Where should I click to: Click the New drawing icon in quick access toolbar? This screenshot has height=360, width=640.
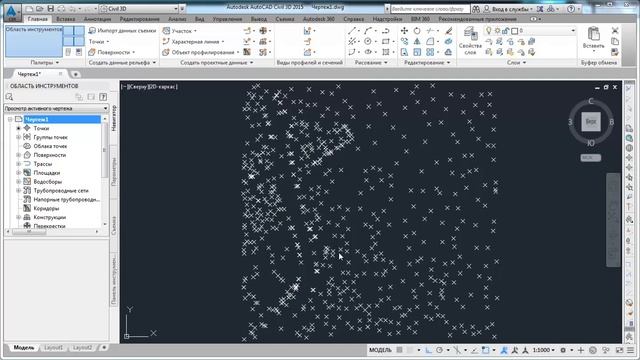coord(29,9)
